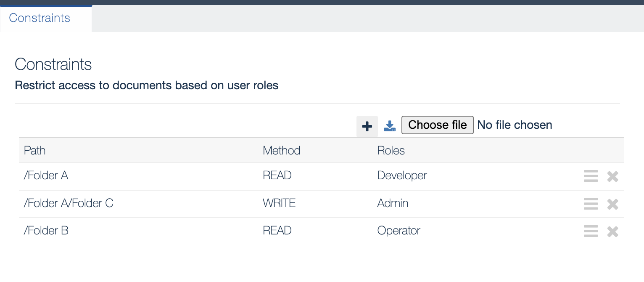This screenshot has height=282, width=644.
Task: Click the Admin role cell
Action: (393, 203)
